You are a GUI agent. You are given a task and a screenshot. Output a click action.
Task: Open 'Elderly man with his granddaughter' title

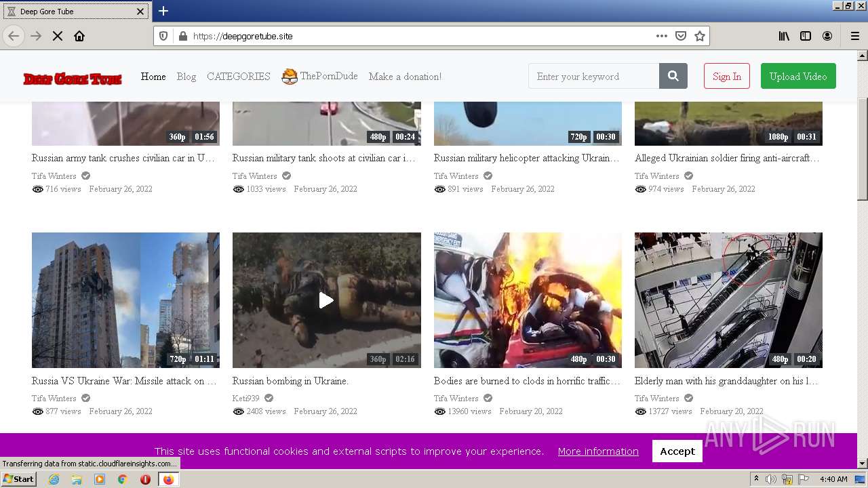[x=726, y=381]
